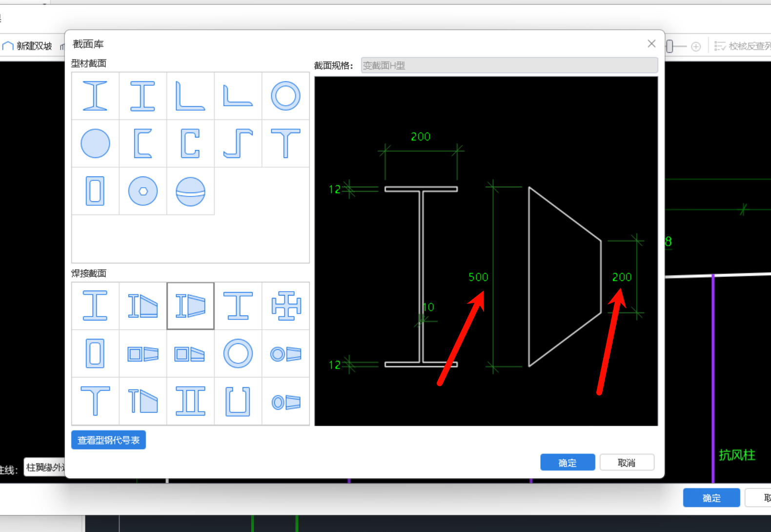Select the Z-shaped profile section

click(x=238, y=143)
